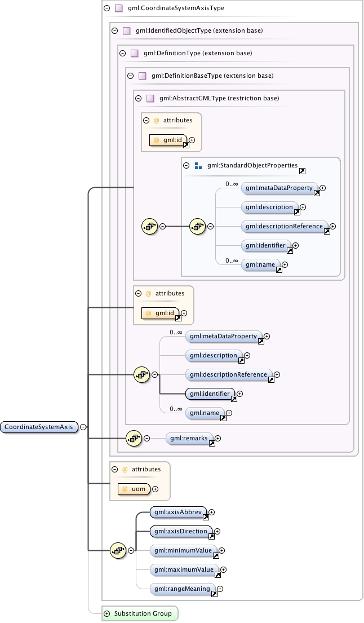Image resolution: width=364 pixels, height=623 pixels.
Task: Collapse the CoordinateSystemAxis root element
Action: coord(83,427)
